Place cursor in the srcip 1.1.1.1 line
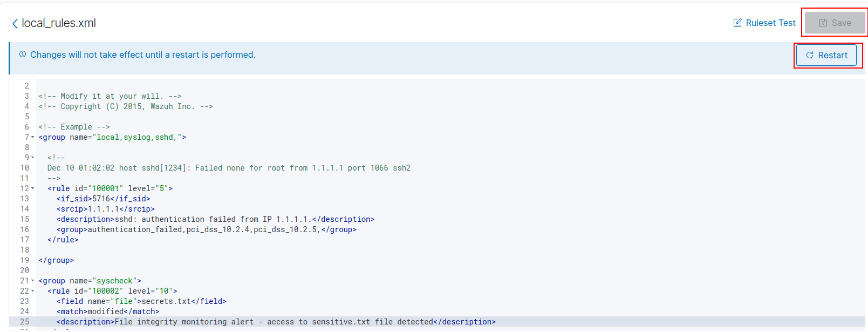Viewport: 868px width, 332px height. pos(106,209)
